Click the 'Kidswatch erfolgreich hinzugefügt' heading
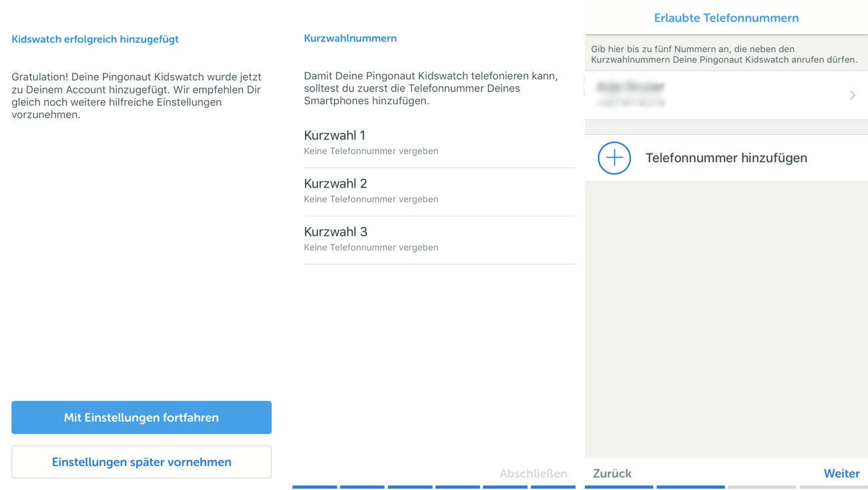The height and width of the screenshot is (490, 868). 95,39
